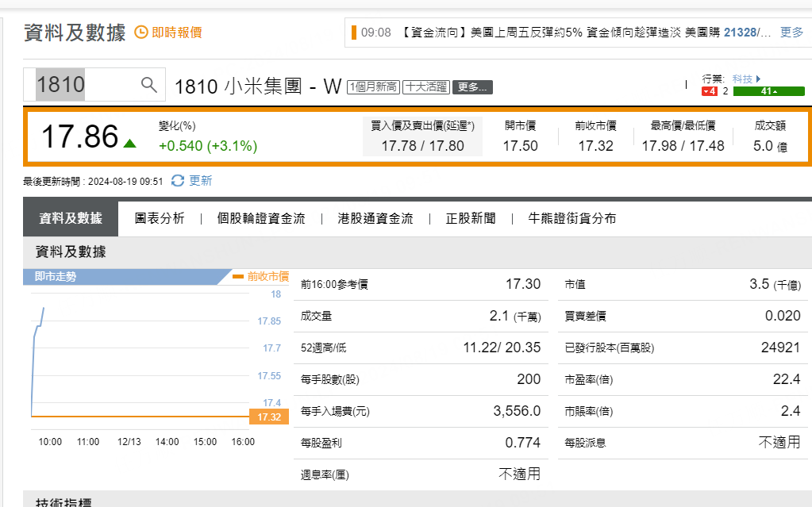Select the 資料及數據 tab

tap(71, 218)
